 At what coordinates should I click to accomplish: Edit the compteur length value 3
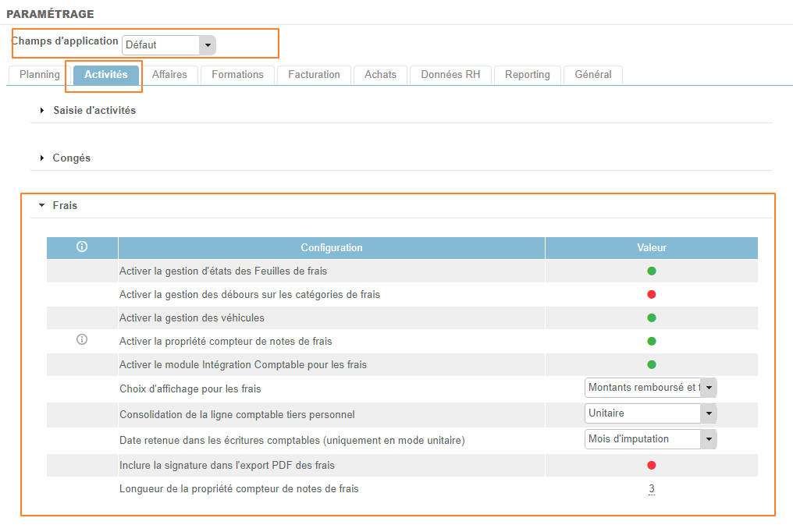point(651,489)
